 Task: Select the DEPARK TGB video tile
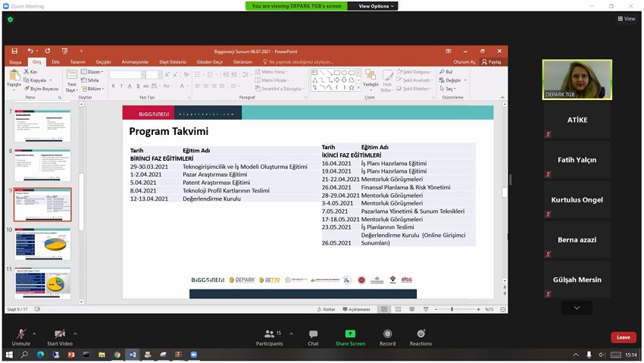coord(577,80)
